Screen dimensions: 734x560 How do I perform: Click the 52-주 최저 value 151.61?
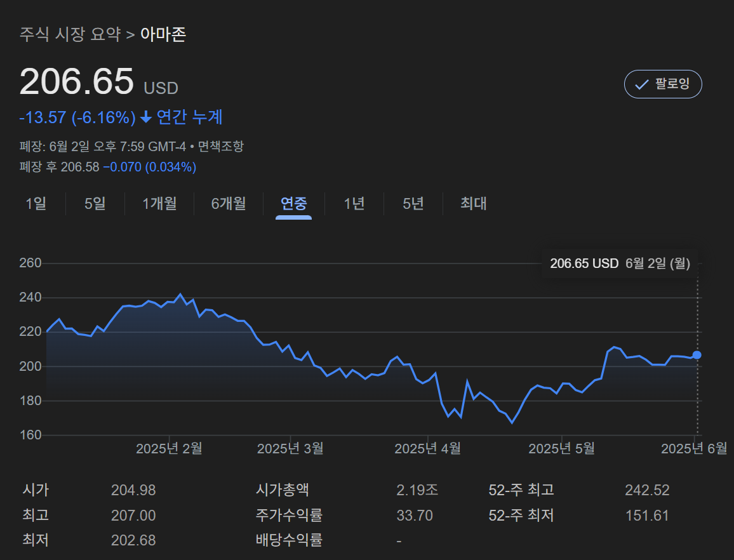coord(648,516)
